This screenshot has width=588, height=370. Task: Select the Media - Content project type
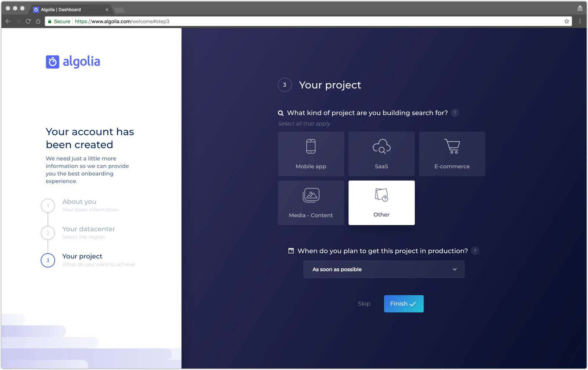(x=311, y=203)
